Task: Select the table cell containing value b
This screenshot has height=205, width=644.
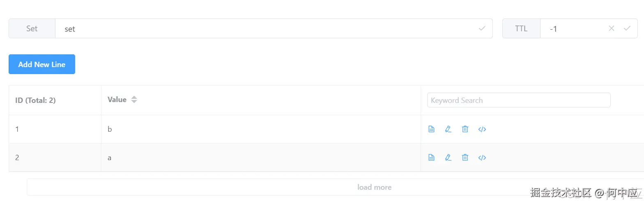Action: click(x=261, y=129)
